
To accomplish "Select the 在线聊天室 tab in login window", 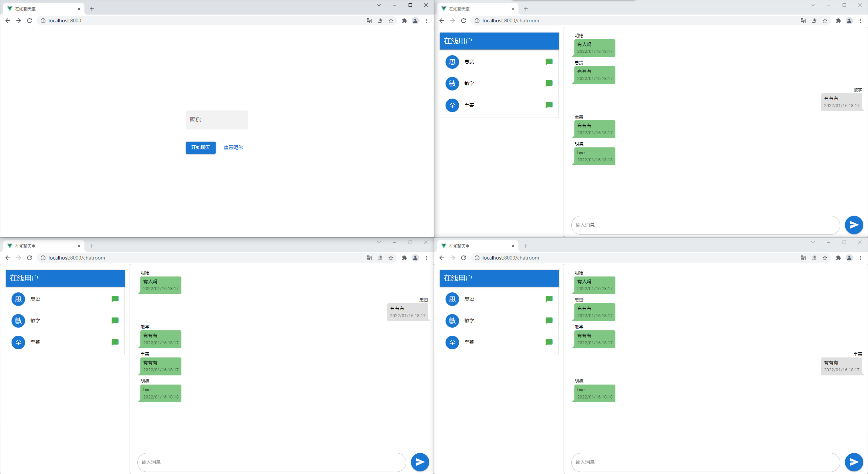I will 41,9.
